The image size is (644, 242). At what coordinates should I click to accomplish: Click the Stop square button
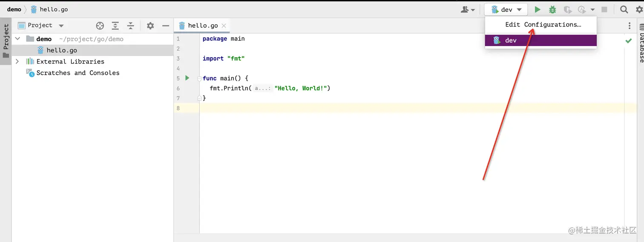[604, 9]
